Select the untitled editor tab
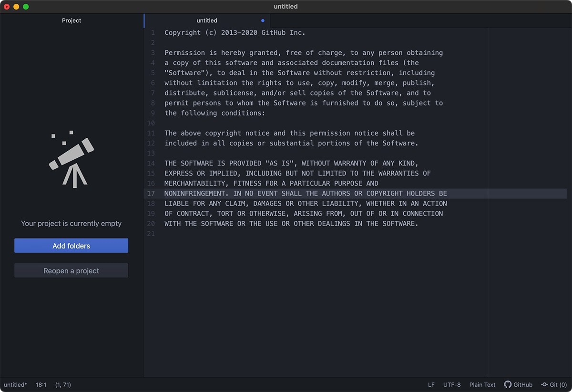Image resolution: width=572 pixels, height=392 pixels. tap(207, 21)
